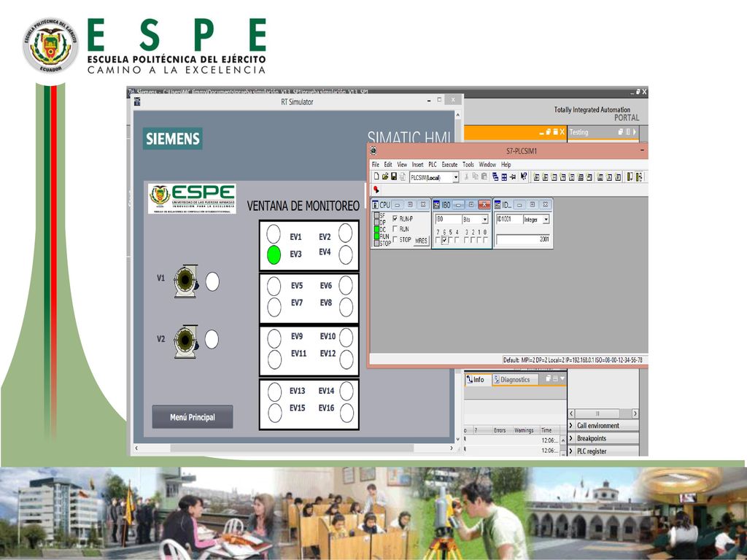Click the Testing panel horizontal scrollbar thumb
This screenshot has height=560, width=747.
tap(597, 413)
